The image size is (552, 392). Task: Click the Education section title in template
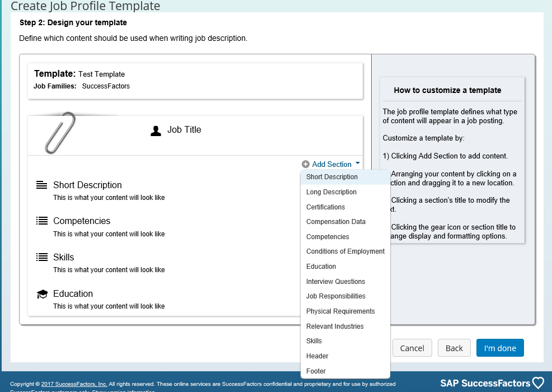pos(73,293)
